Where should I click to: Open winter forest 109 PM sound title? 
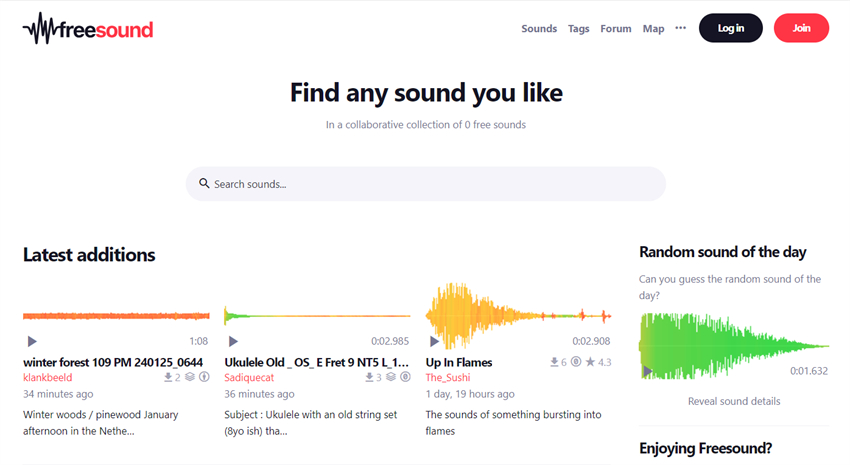(x=113, y=362)
